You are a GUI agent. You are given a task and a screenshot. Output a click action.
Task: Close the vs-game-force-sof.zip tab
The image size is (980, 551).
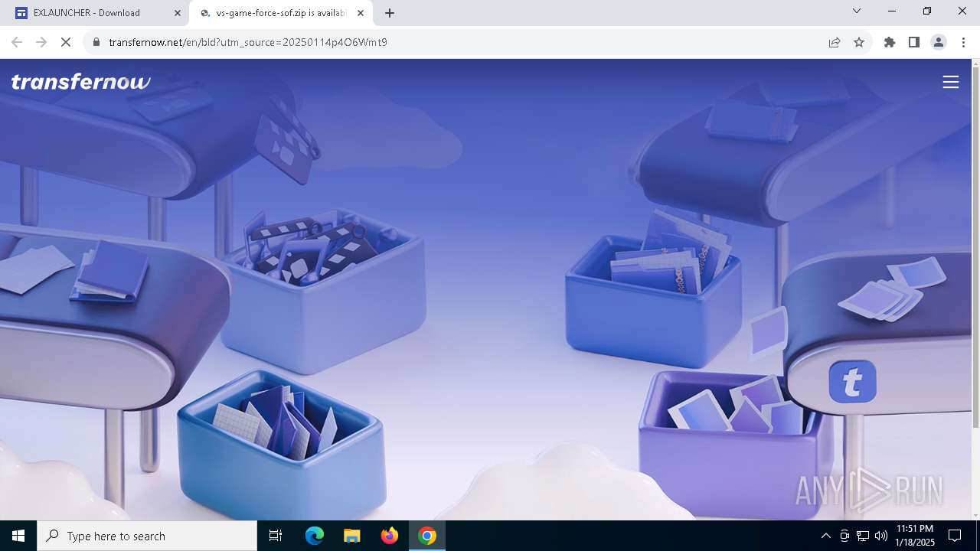[x=361, y=13]
